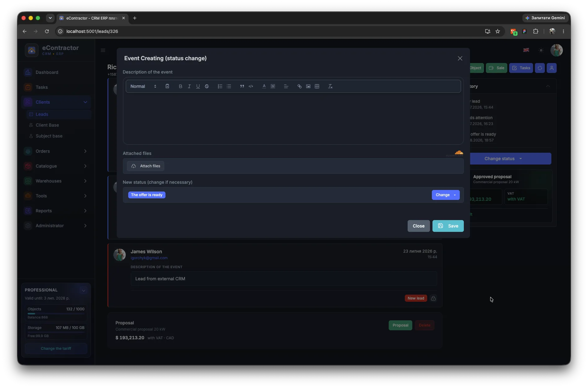Screen dimensions: 588x388
Task: Toggle code block formatting
Action: click(x=251, y=86)
